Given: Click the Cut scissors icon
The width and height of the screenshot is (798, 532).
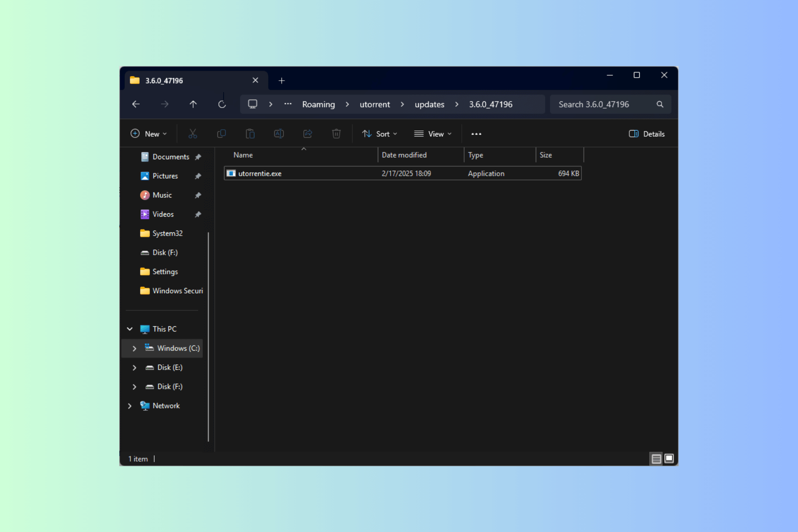Looking at the screenshot, I should coord(192,134).
